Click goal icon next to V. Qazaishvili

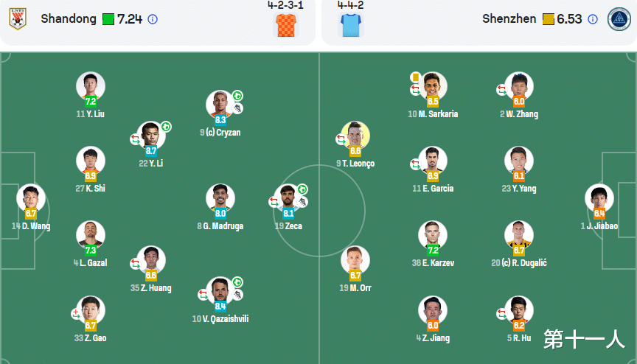[237, 282]
